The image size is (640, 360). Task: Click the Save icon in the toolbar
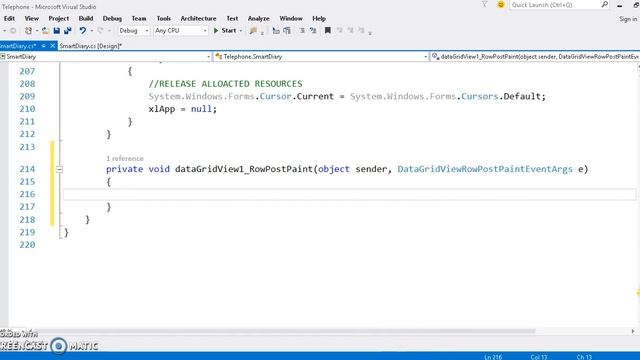(x=56, y=31)
